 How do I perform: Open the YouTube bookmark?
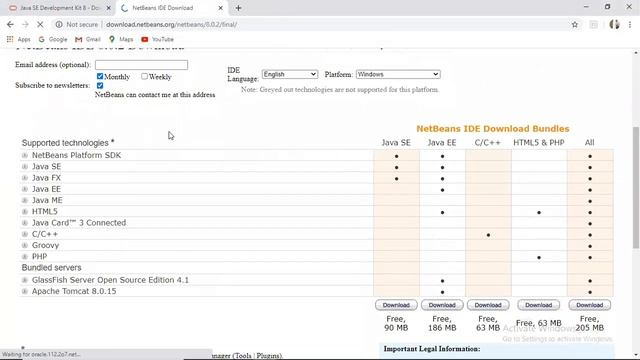tap(158, 39)
